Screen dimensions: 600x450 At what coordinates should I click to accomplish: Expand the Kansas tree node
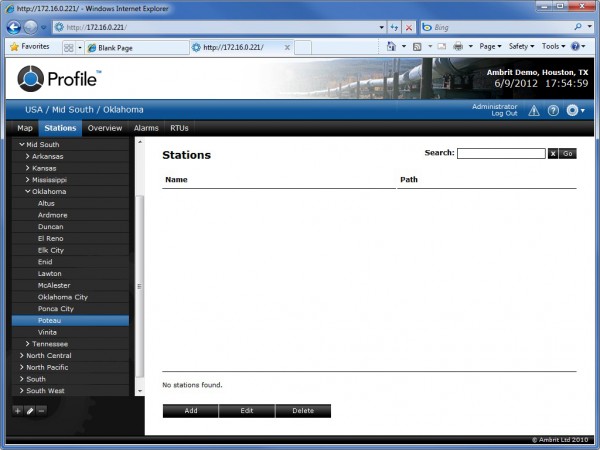pyautogui.click(x=28, y=168)
